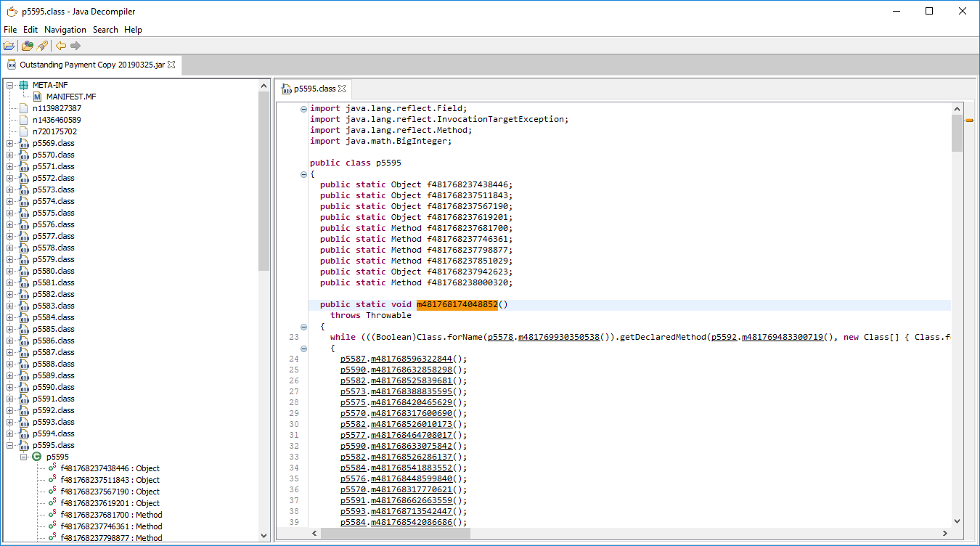Follow link m481768596322844 on line 24
Viewport: 980px width, 546px height.
pyautogui.click(x=412, y=359)
